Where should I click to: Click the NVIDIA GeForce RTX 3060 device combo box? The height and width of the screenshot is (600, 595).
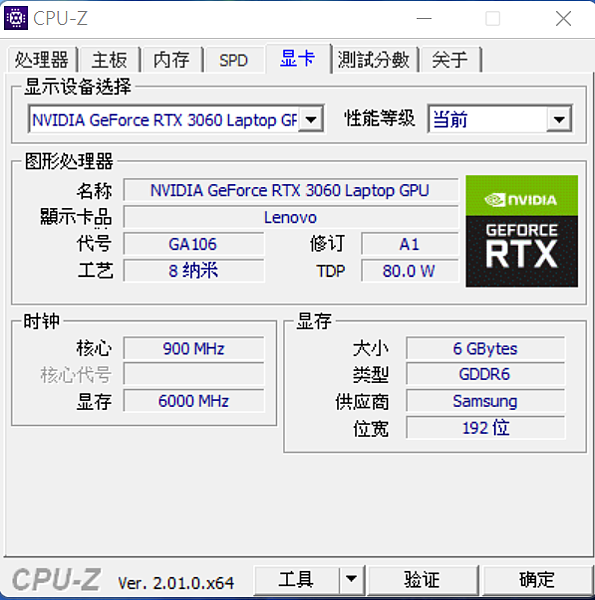(x=176, y=119)
